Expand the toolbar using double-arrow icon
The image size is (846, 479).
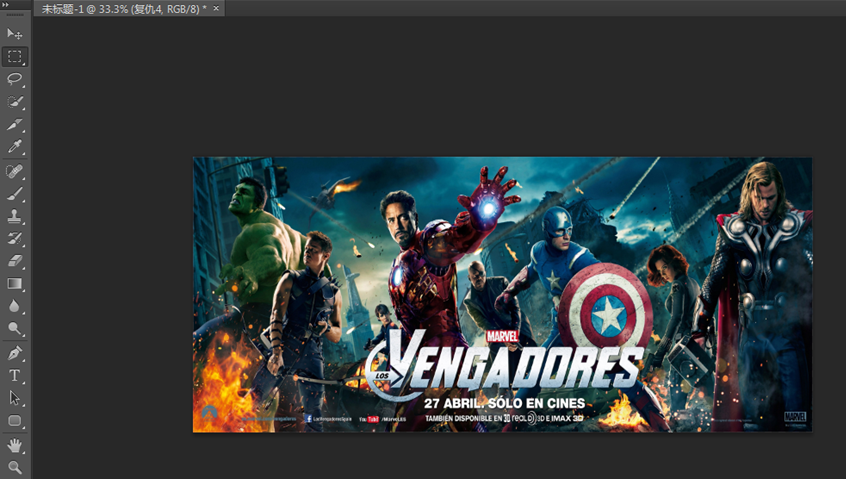pyautogui.click(x=6, y=4)
